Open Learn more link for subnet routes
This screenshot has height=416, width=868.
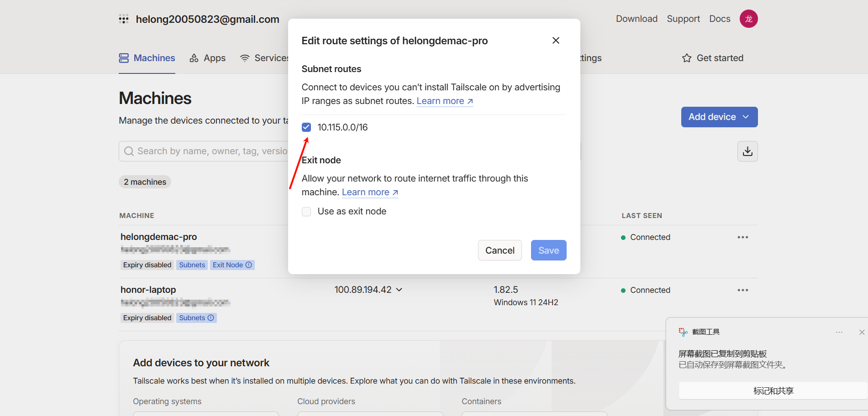click(444, 101)
